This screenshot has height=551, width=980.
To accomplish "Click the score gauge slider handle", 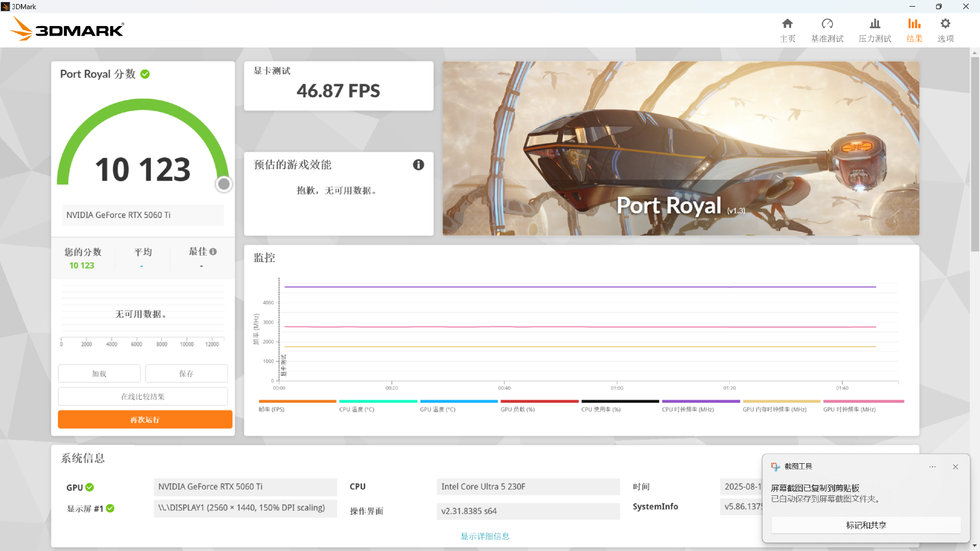I will click(x=224, y=184).
